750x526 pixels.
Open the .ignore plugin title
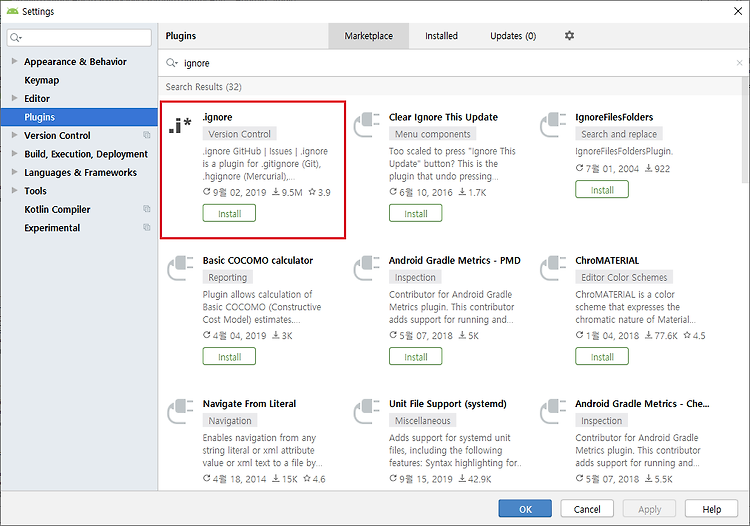pos(217,117)
